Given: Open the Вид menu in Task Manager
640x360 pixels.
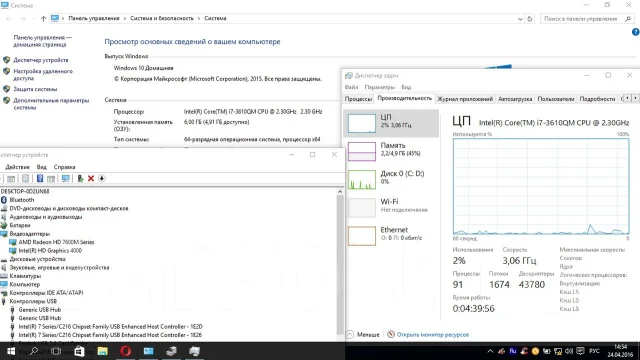Looking at the screenshot, I should (x=406, y=87).
